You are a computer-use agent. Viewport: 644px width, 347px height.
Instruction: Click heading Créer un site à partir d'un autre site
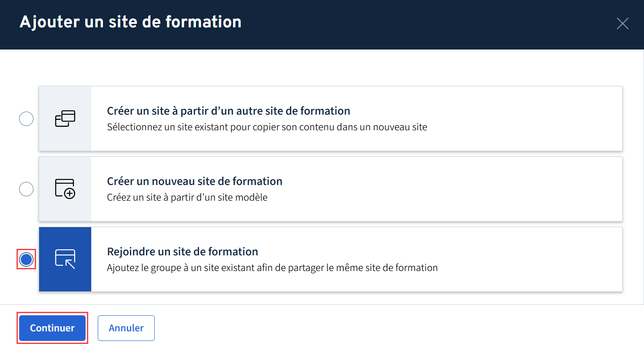(x=229, y=111)
